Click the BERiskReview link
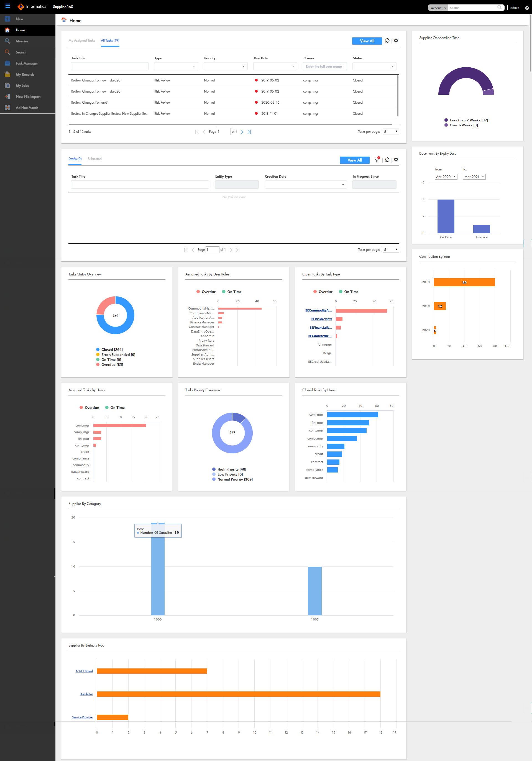The image size is (532, 761). coord(321,319)
